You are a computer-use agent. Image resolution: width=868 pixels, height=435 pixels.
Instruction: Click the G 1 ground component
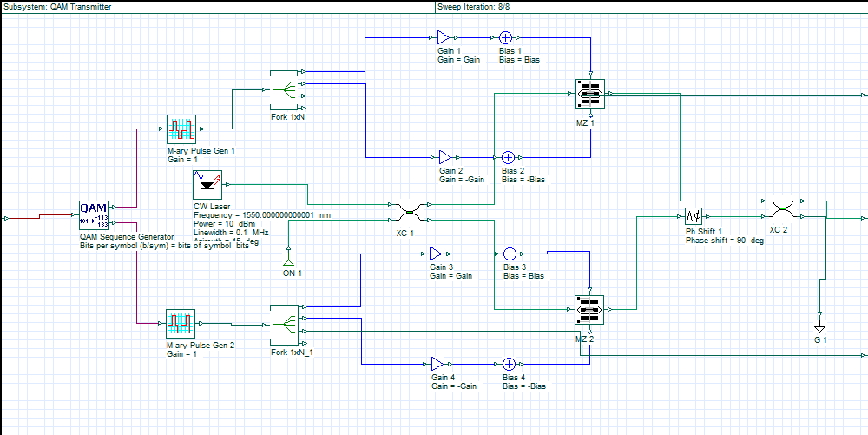click(x=819, y=326)
